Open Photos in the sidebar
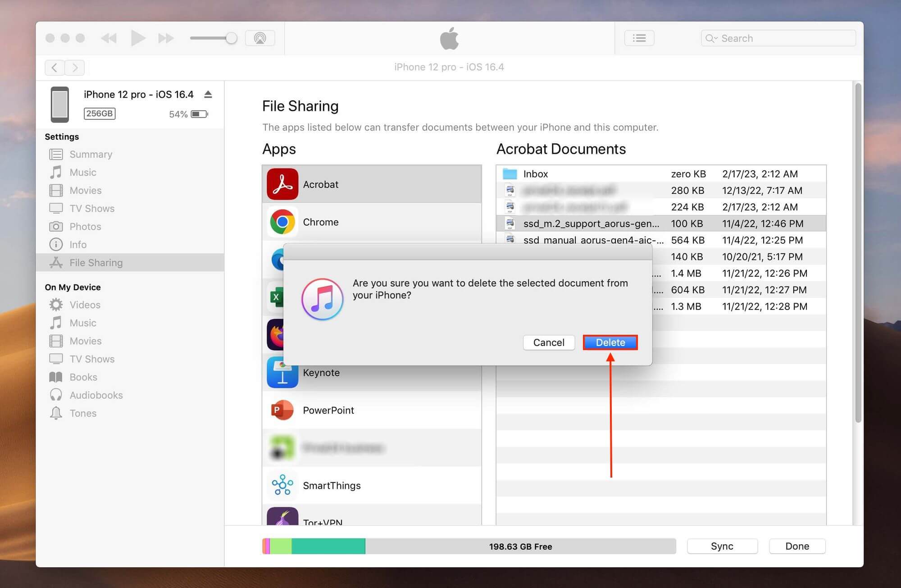 (130, 227)
